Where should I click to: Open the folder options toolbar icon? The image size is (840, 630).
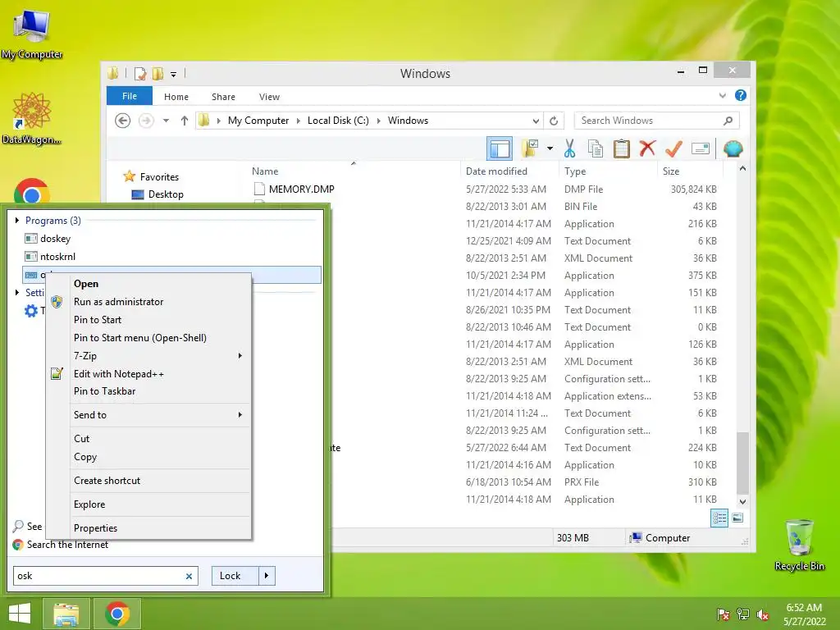[531, 148]
